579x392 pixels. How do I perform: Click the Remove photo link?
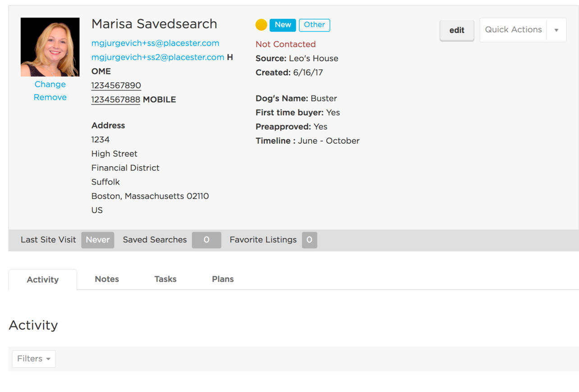(50, 97)
